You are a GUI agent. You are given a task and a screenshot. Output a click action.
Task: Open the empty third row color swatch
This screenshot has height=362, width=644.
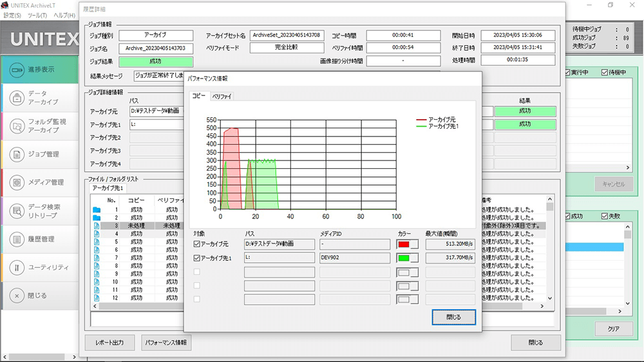pos(408,272)
